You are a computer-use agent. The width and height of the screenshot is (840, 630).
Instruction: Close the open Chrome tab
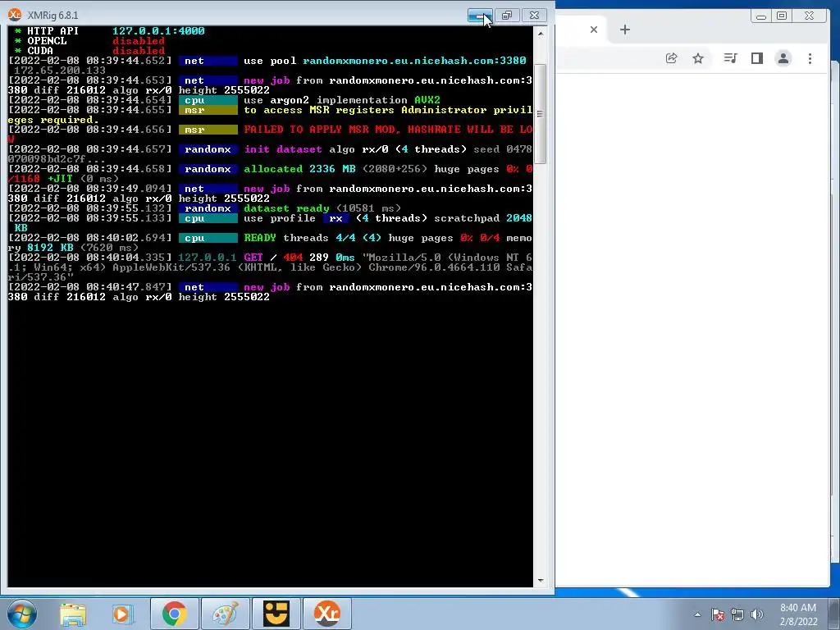[x=594, y=30]
